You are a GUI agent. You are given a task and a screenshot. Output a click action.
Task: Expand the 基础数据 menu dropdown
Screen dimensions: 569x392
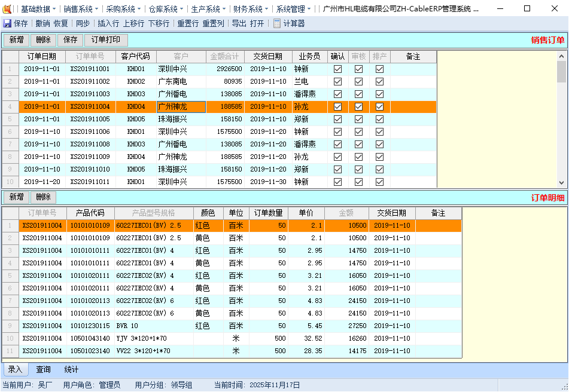coord(38,9)
